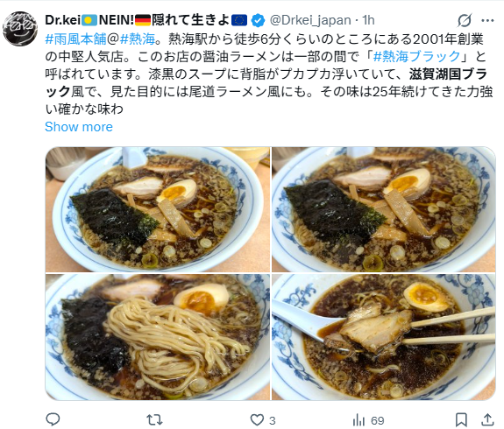This screenshot has height=429, width=504.
Task: Share the post with the upload arrow icon
Action: tap(487, 419)
